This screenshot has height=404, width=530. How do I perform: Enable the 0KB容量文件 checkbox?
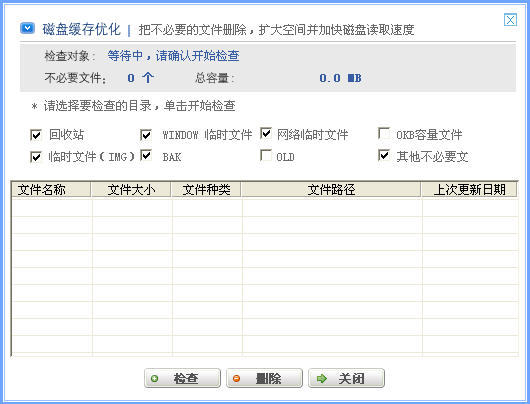(384, 133)
